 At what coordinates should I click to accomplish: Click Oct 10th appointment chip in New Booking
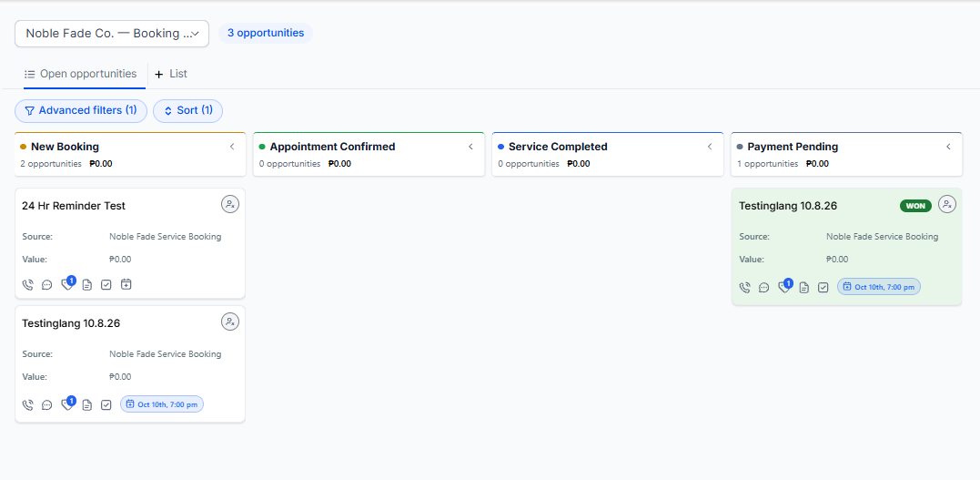tap(162, 404)
